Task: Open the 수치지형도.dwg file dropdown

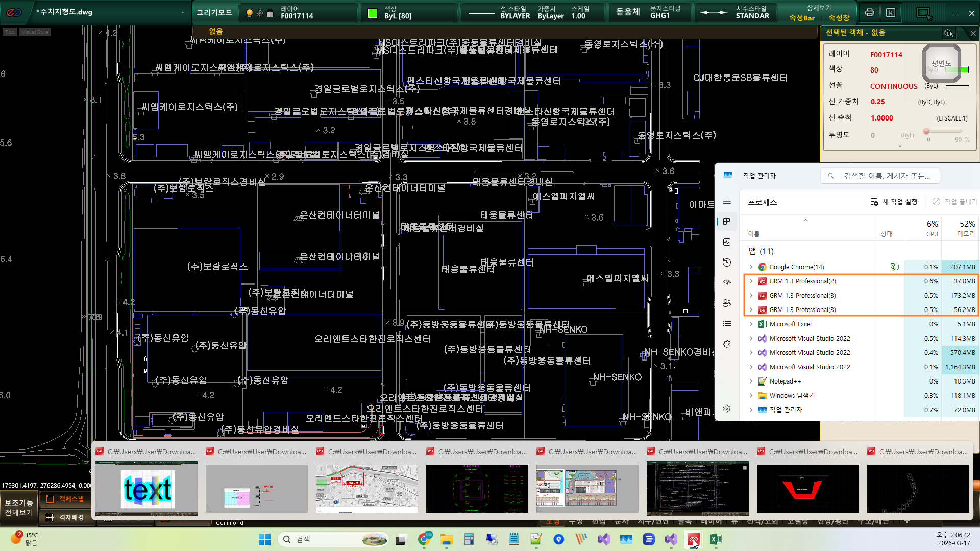Action: click(182, 12)
